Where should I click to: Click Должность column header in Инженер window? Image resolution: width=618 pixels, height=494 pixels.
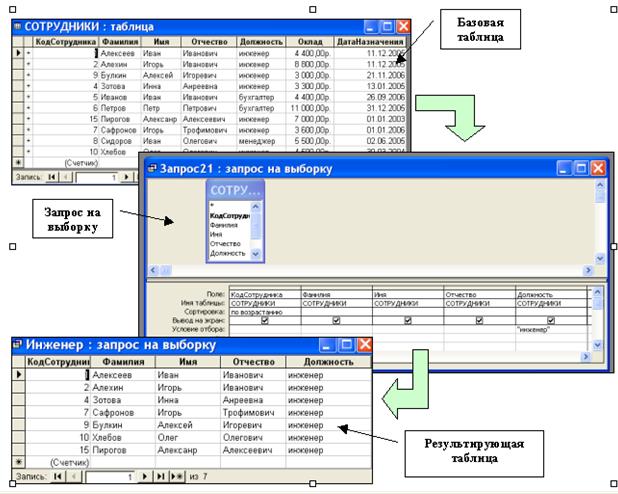[328, 362]
